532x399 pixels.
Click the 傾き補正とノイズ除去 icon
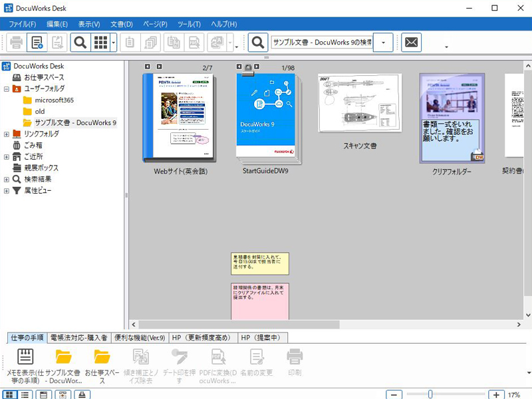click(141, 356)
